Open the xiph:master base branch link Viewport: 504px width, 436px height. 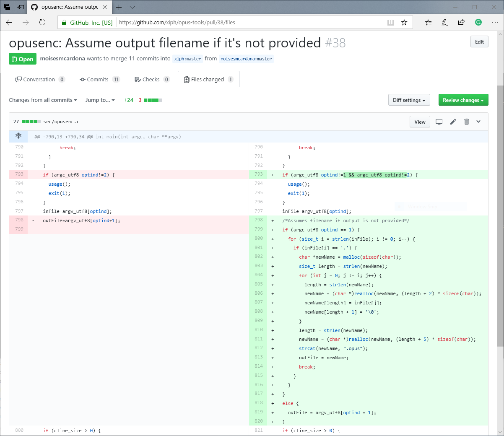(x=187, y=59)
